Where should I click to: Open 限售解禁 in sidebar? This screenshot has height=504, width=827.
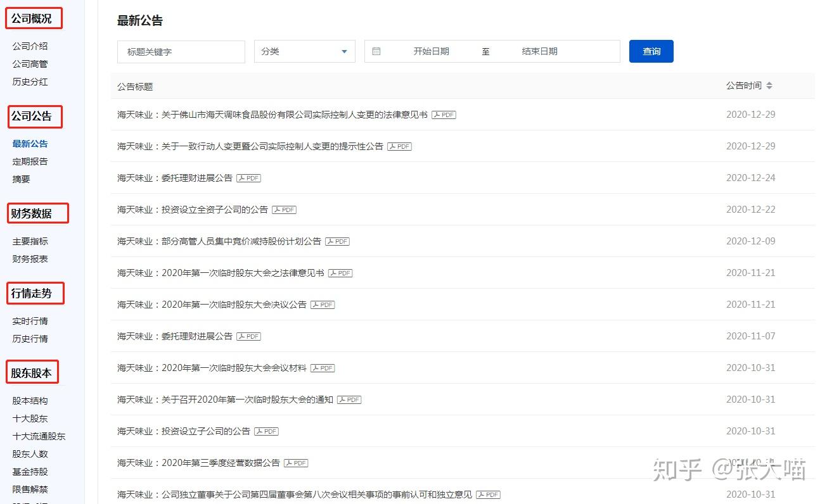tap(30, 489)
